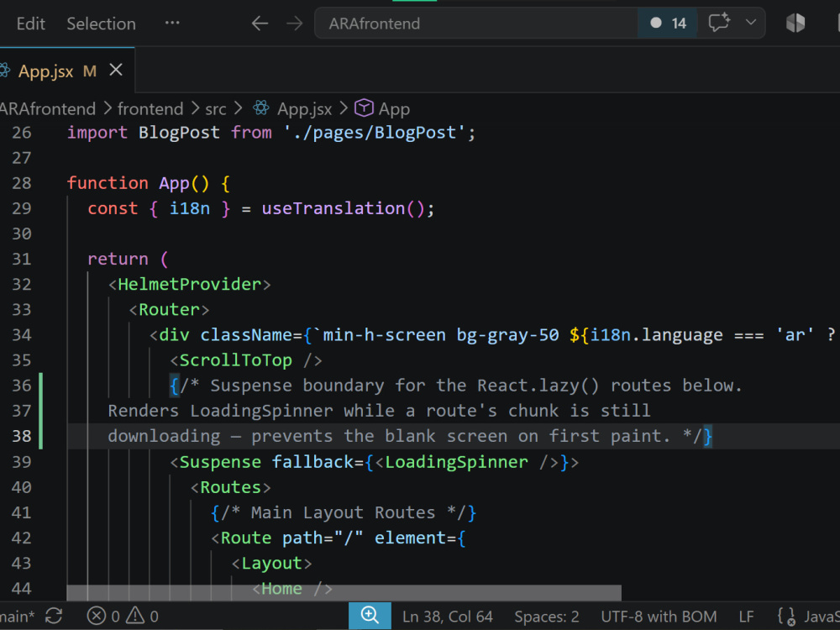840x630 pixels.
Task: Expand chevron after frontend in breadcrumb
Action: coord(194,108)
